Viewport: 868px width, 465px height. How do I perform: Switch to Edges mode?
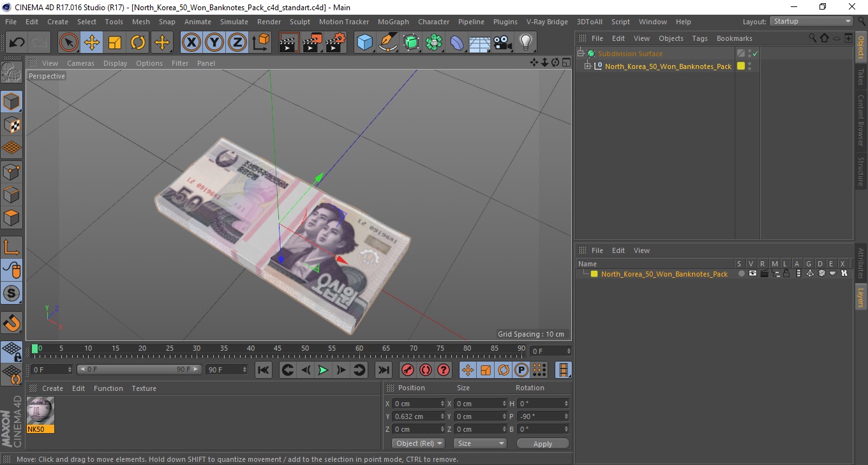[11, 194]
